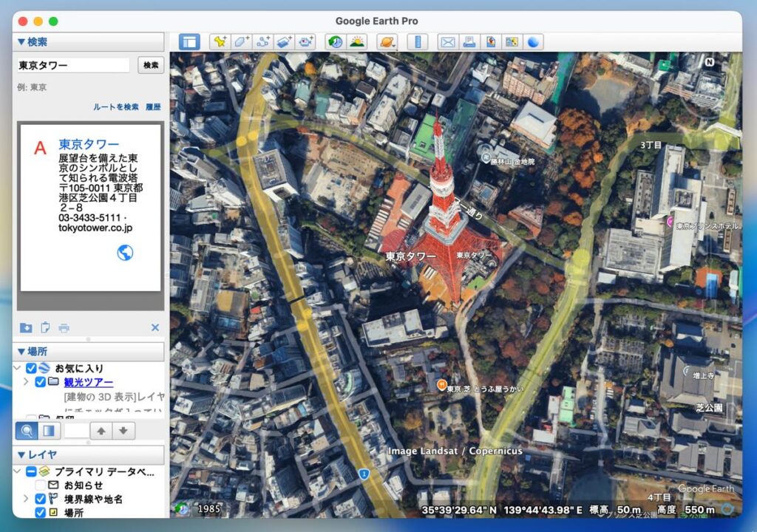Viewport: 757px width, 532px height.
Task: Click the search field containing 東京タワー
Action: click(x=73, y=65)
